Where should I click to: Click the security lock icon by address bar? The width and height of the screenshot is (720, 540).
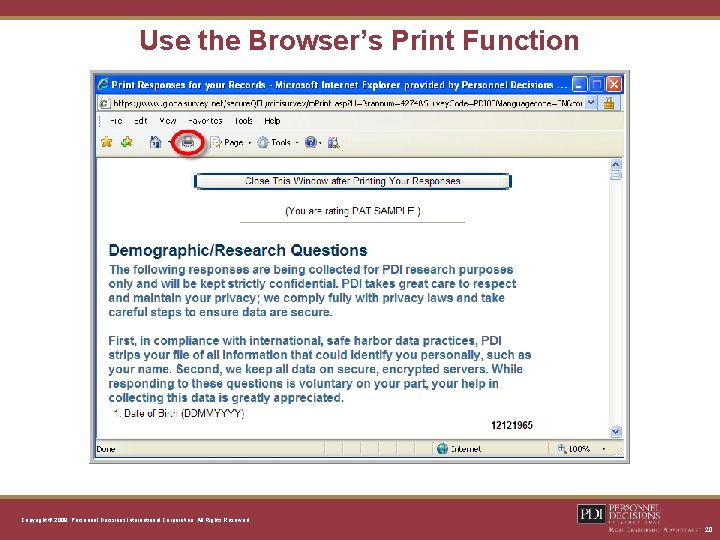609,103
